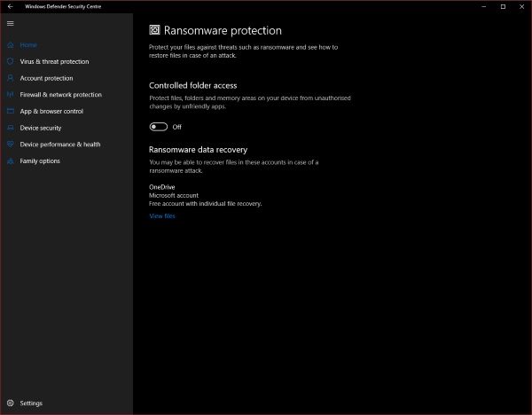Click the Home house icon
532x415 pixels.
point(10,44)
